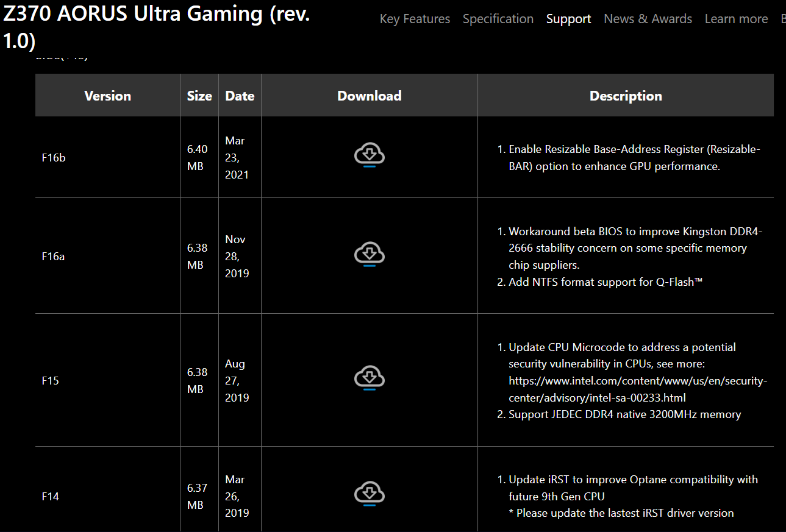The height and width of the screenshot is (532, 786).
Task: Download the F16b BIOS file
Action: coord(369,155)
